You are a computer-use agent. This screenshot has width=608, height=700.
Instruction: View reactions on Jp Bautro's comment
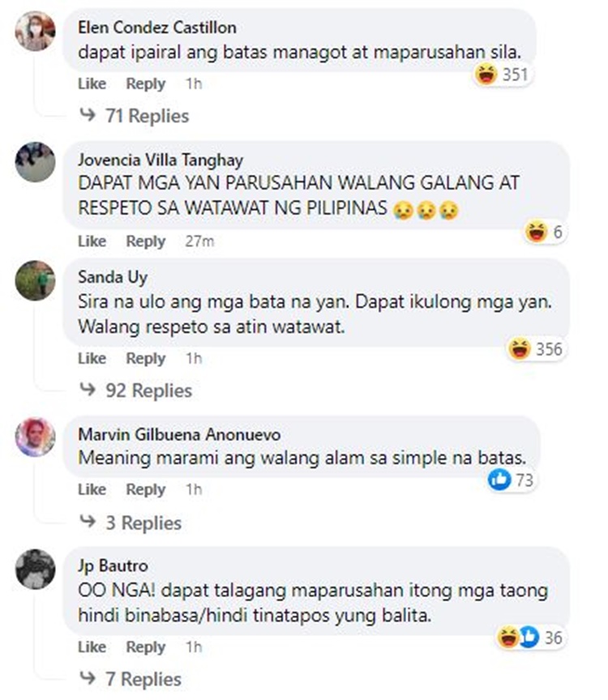coord(531,638)
